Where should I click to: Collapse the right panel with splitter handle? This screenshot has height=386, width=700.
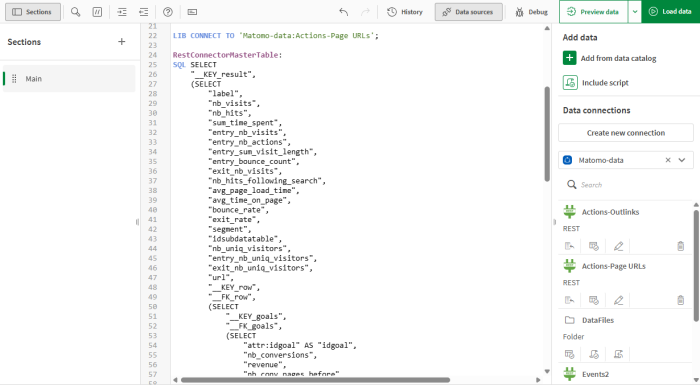click(554, 222)
